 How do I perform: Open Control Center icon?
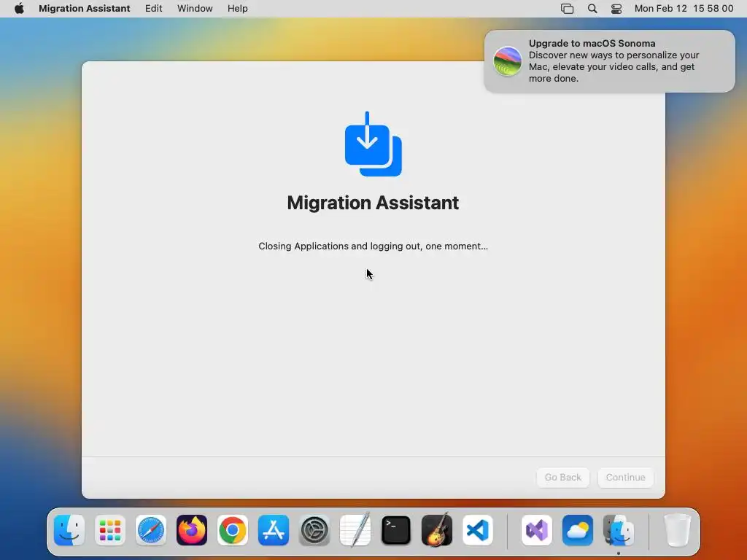(616, 9)
